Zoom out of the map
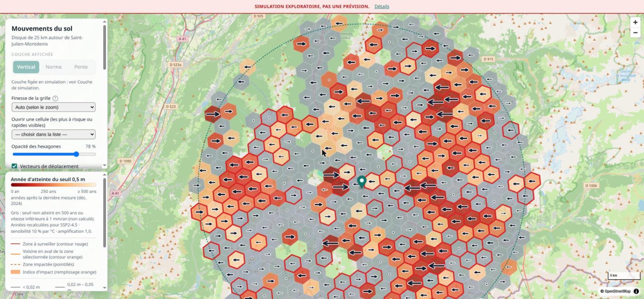Image resolution: width=644 pixels, height=299 pixels. (x=635, y=33)
